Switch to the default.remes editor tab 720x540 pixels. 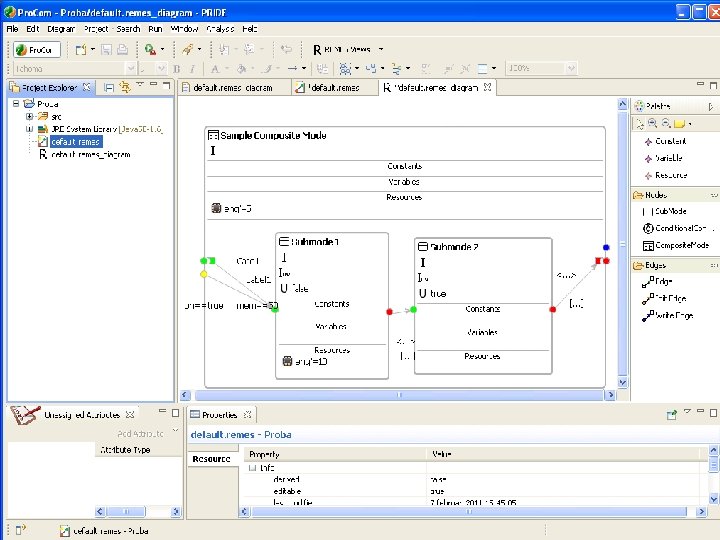tap(335, 88)
